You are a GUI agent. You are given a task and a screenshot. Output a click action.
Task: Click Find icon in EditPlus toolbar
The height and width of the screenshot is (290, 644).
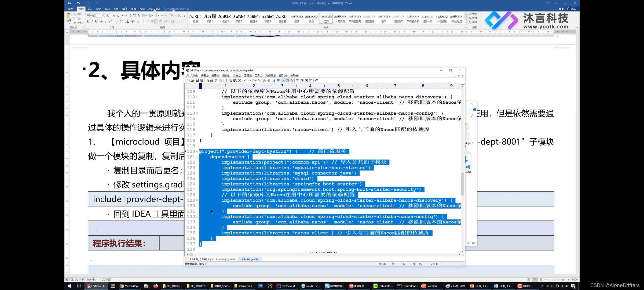(255, 80)
